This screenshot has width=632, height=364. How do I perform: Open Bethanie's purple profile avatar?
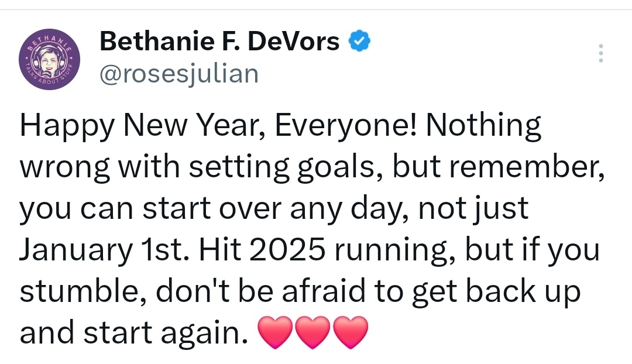tap(50, 59)
